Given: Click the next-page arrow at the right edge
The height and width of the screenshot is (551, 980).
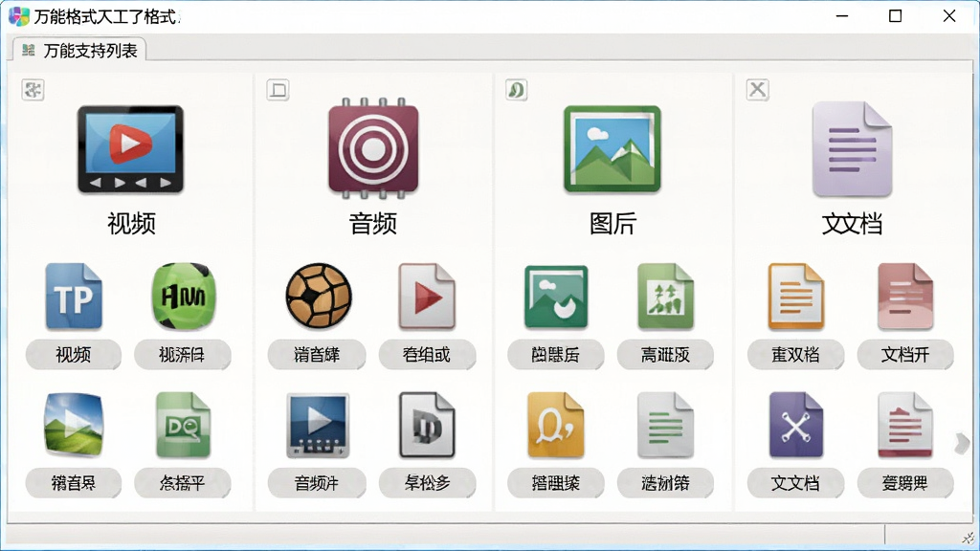Looking at the screenshot, I should pyautogui.click(x=962, y=444).
